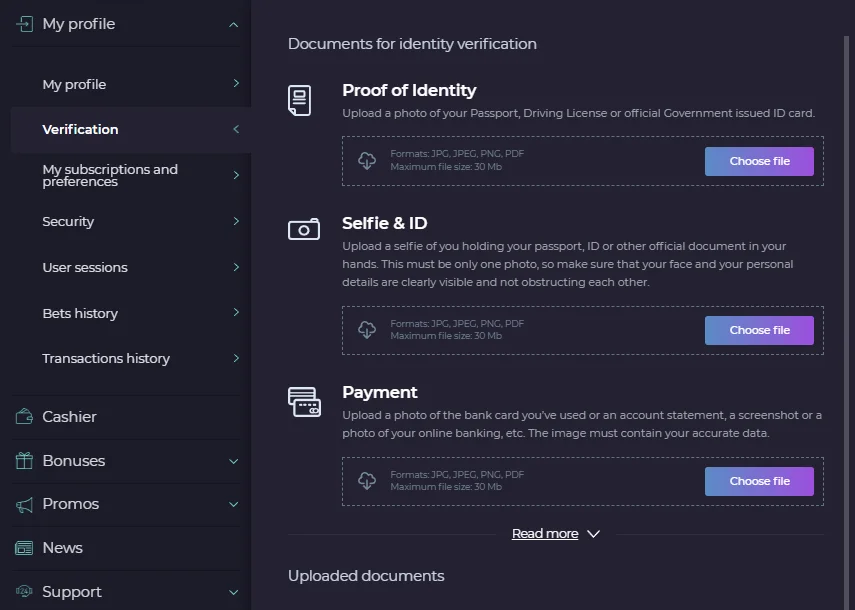
Task: Choose file for Proof of Identity
Action: pos(759,161)
